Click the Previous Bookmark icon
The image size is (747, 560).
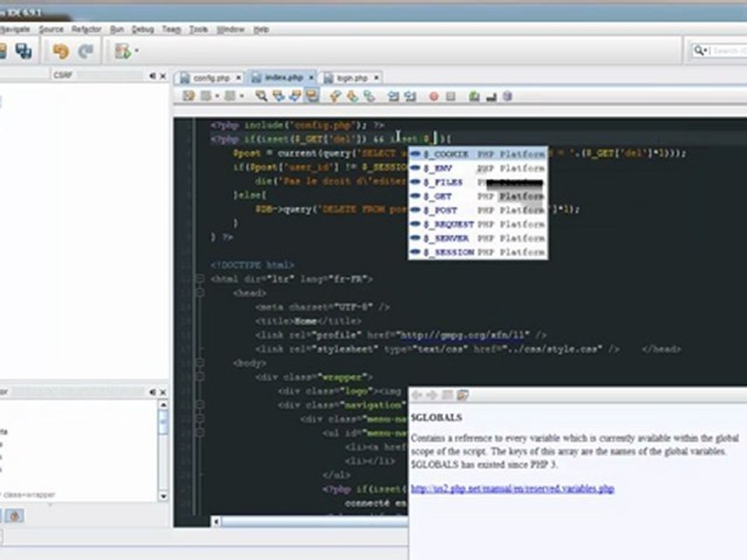click(335, 96)
